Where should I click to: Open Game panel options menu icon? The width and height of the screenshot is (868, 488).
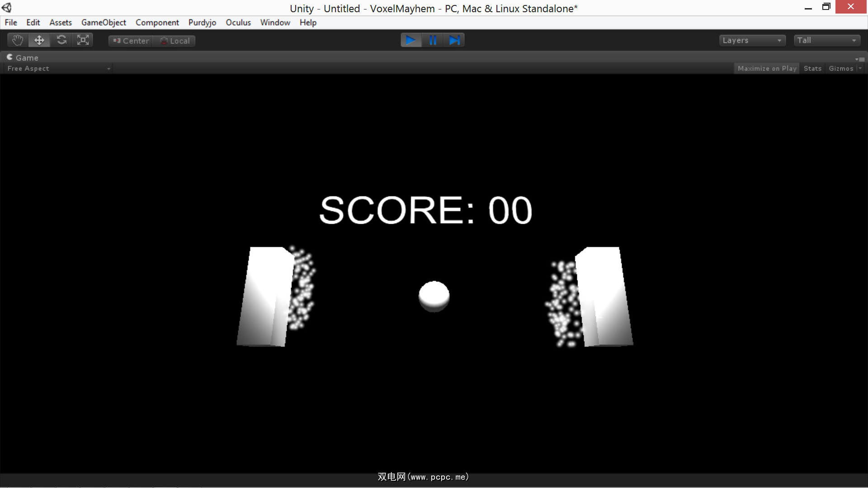(860, 59)
